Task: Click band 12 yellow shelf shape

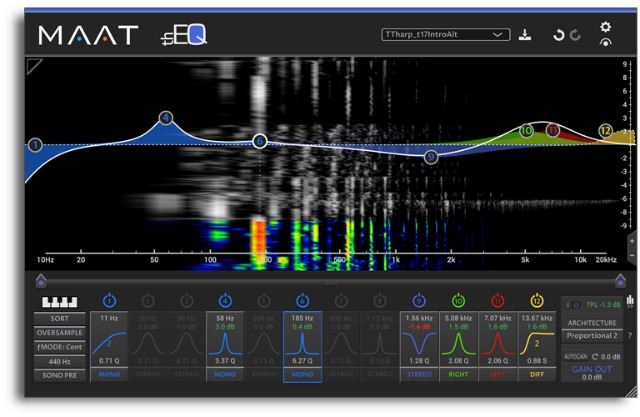Action: [x=537, y=343]
